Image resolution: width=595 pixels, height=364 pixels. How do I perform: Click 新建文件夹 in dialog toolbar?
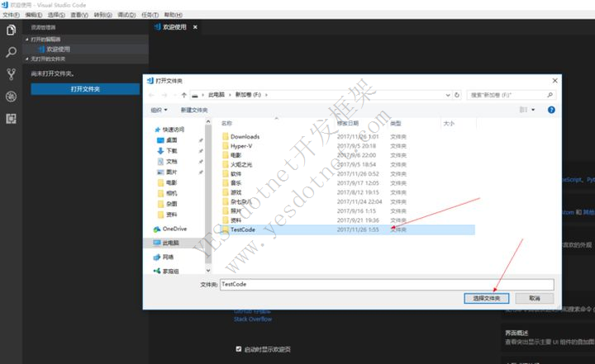click(194, 110)
